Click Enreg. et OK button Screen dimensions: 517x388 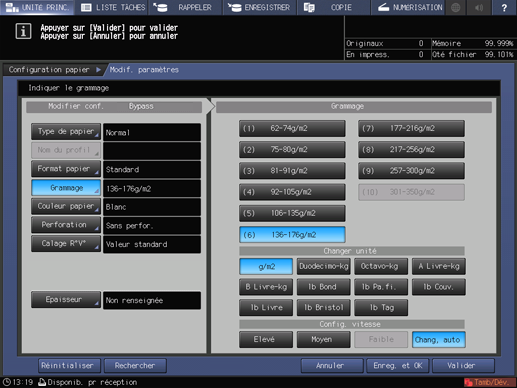click(x=398, y=366)
